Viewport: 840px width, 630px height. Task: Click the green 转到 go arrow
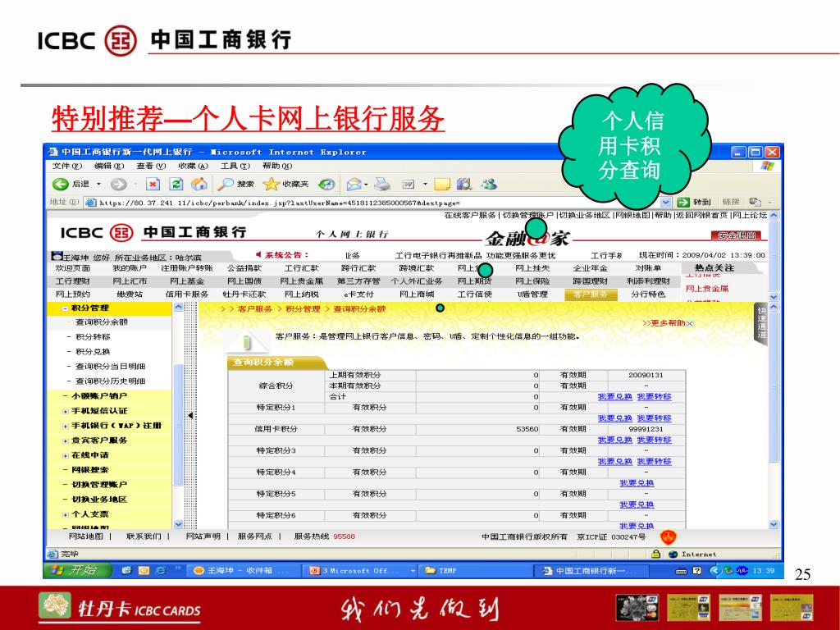683,202
